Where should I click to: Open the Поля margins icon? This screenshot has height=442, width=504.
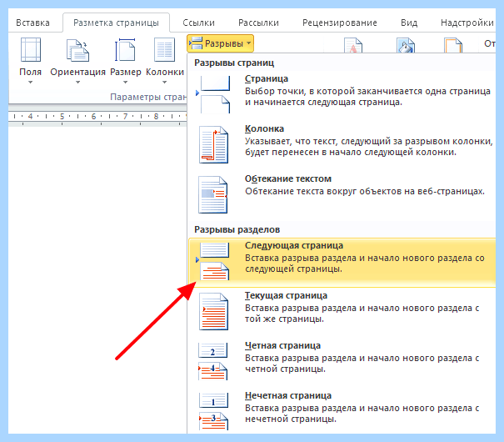pyautogui.click(x=31, y=49)
